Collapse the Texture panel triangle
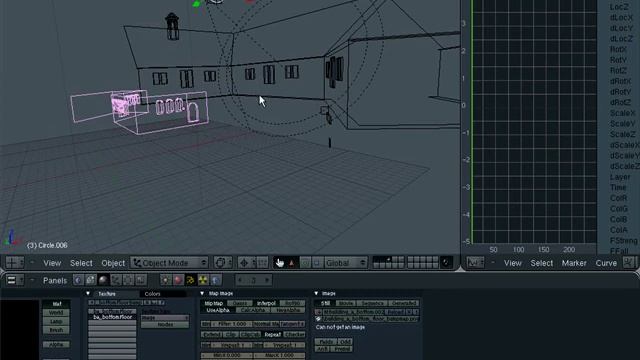The width and height of the screenshot is (640, 360). 88,293
